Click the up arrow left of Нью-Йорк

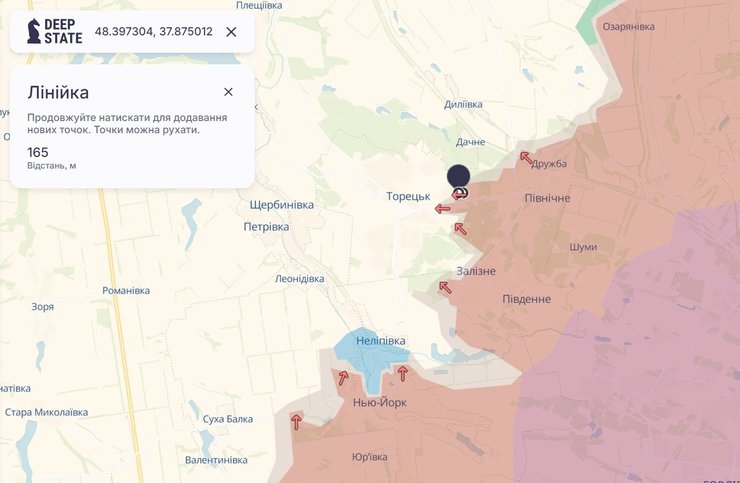click(343, 378)
